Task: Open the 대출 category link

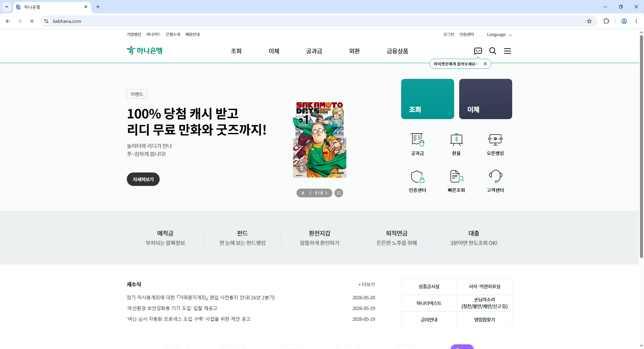Action: coord(474,238)
